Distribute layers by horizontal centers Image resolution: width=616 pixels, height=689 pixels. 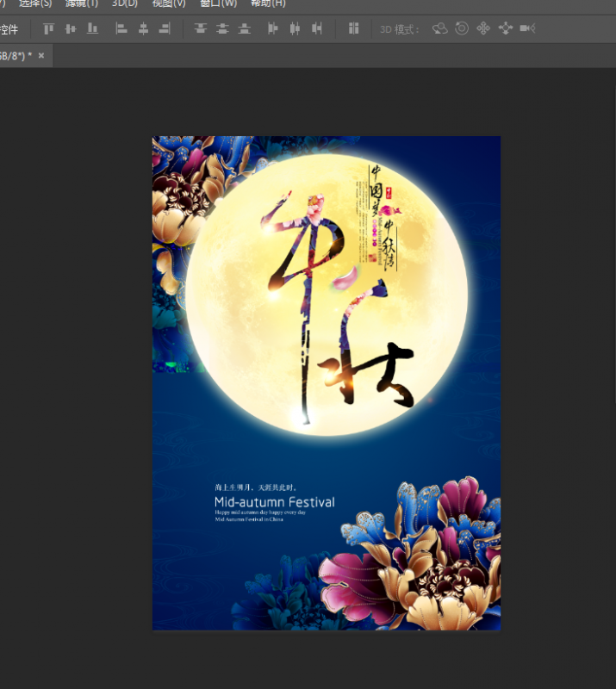tap(295, 29)
